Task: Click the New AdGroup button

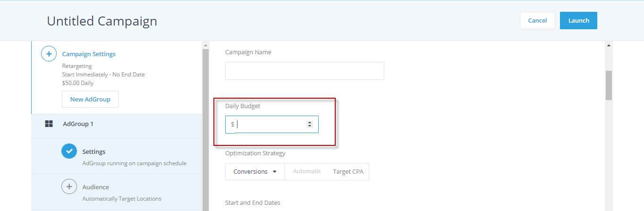Action: tap(90, 99)
